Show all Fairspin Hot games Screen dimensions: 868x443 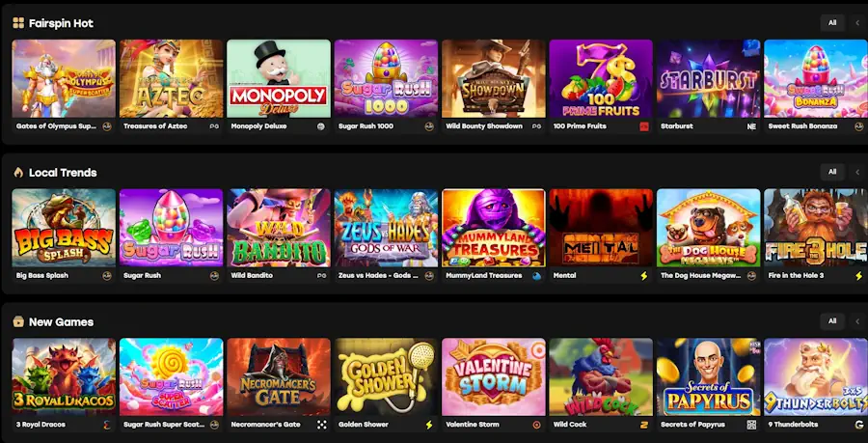pyautogui.click(x=832, y=23)
